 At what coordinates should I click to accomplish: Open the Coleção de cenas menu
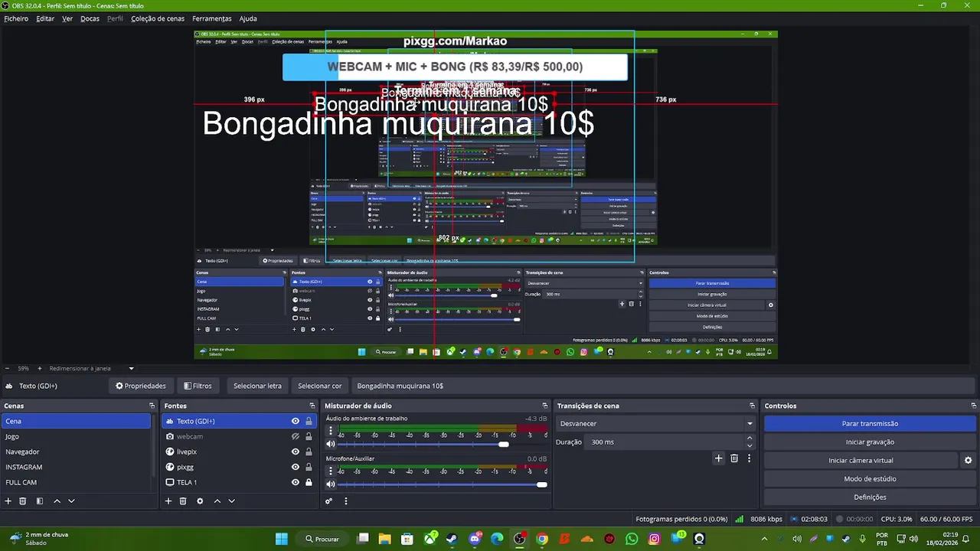(x=158, y=18)
